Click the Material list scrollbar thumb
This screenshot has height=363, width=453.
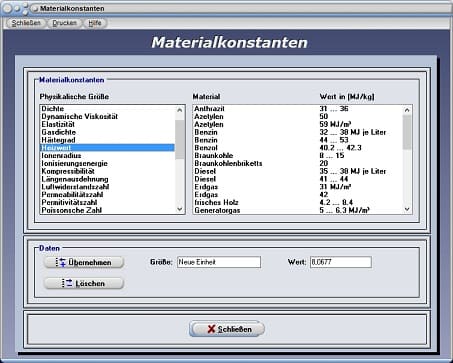(x=407, y=132)
